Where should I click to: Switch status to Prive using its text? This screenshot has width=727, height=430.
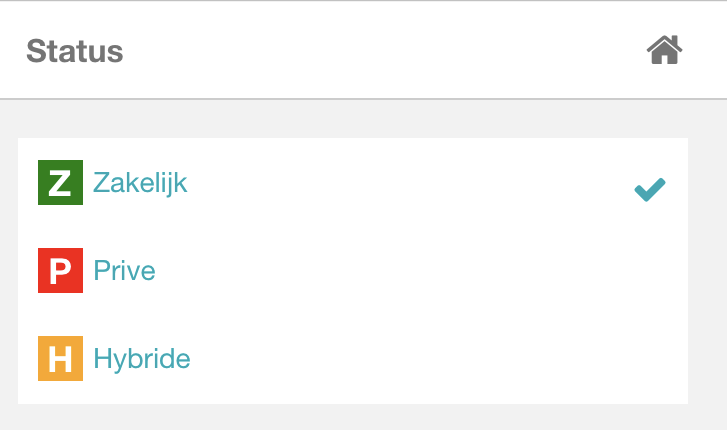click(x=124, y=270)
